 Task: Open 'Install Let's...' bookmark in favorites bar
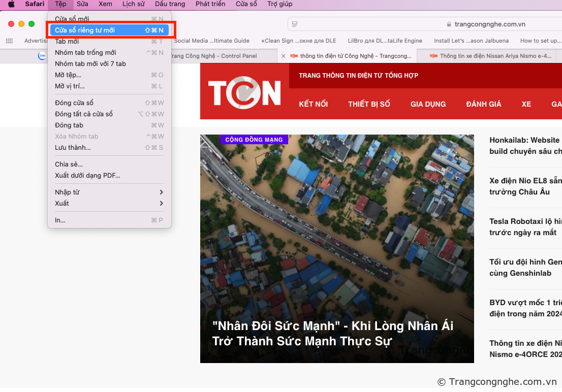(x=471, y=41)
